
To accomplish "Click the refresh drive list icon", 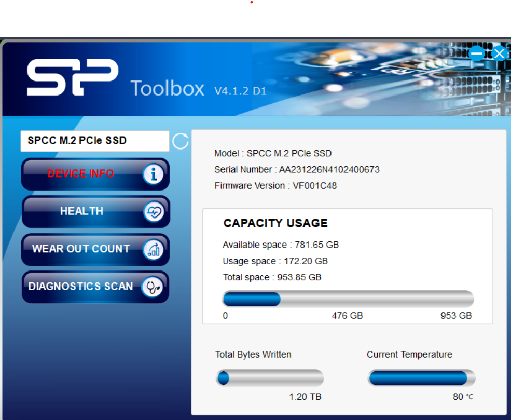I will 180,141.
